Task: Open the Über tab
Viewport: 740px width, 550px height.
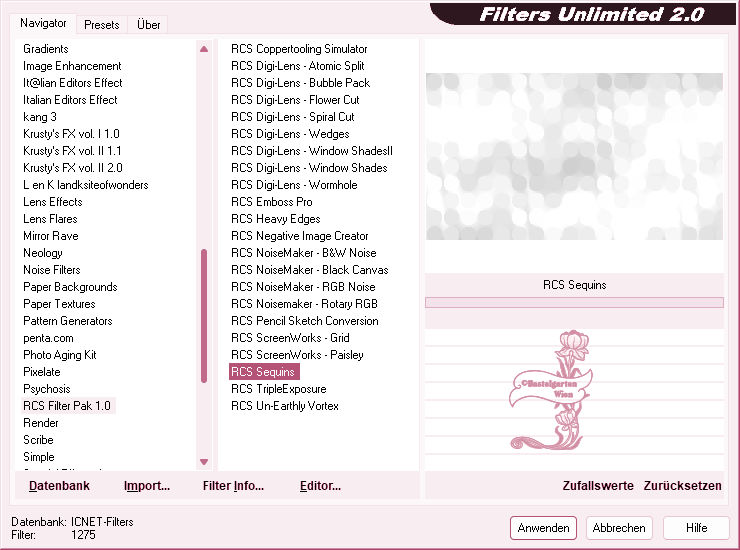Action: [148, 25]
